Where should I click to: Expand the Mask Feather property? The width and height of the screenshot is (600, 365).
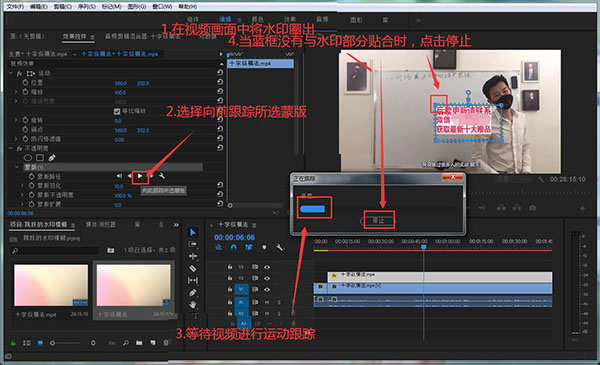(x=22, y=186)
